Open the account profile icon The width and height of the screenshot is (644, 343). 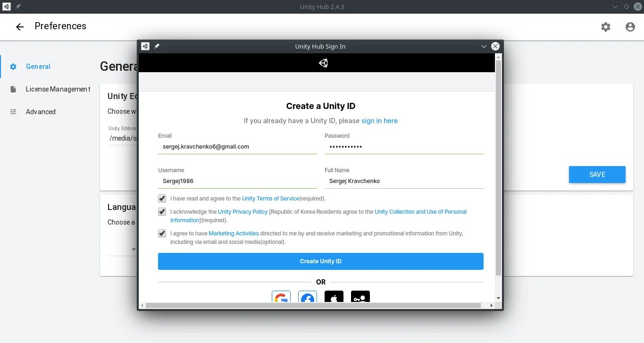pos(630,27)
